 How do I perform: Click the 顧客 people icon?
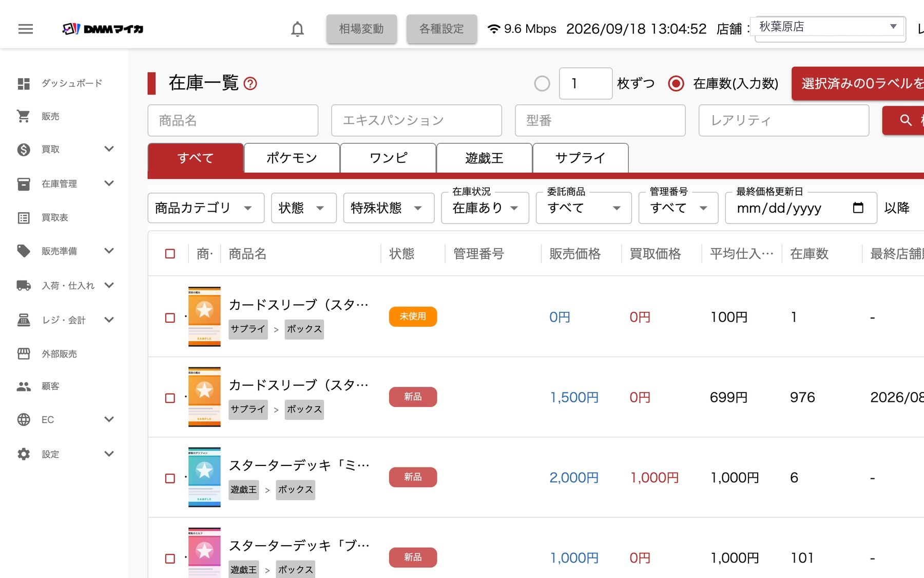point(24,386)
